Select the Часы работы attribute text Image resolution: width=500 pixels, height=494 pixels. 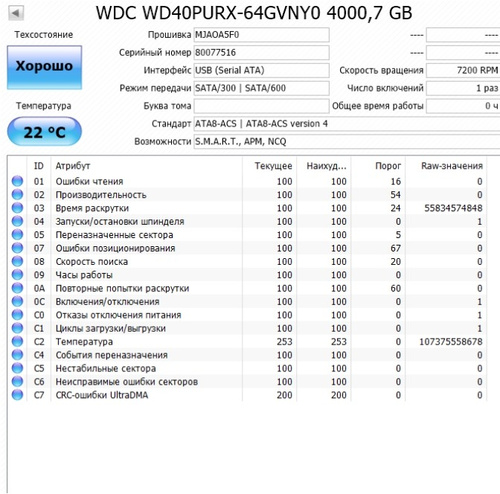pos(84,275)
